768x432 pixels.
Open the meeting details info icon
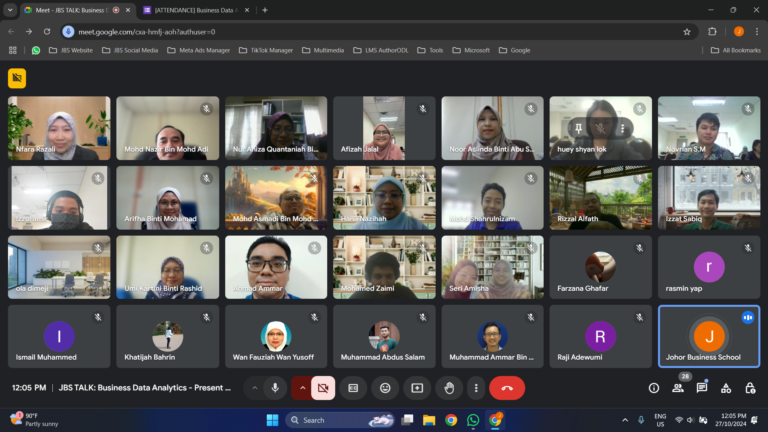[x=654, y=387]
